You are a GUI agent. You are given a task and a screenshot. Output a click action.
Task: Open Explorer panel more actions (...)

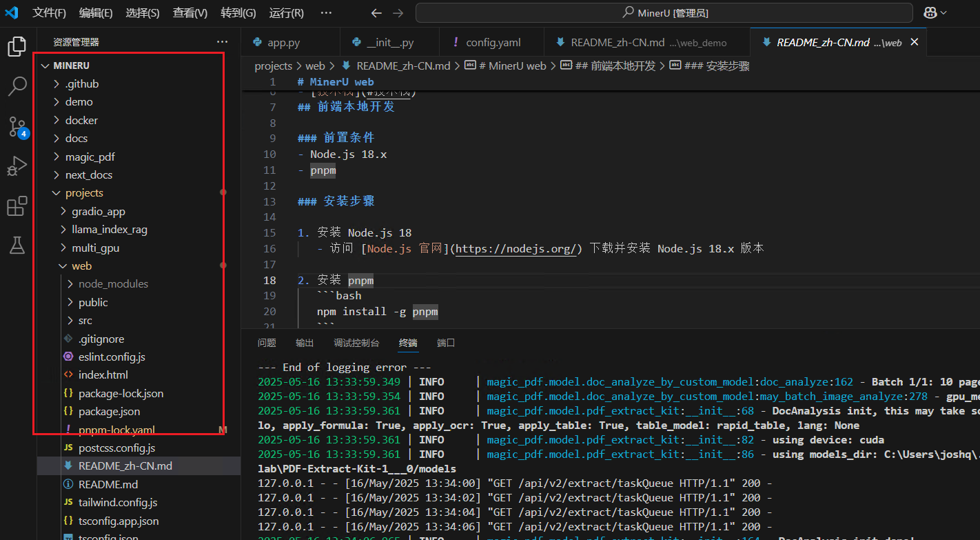click(x=222, y=42)
